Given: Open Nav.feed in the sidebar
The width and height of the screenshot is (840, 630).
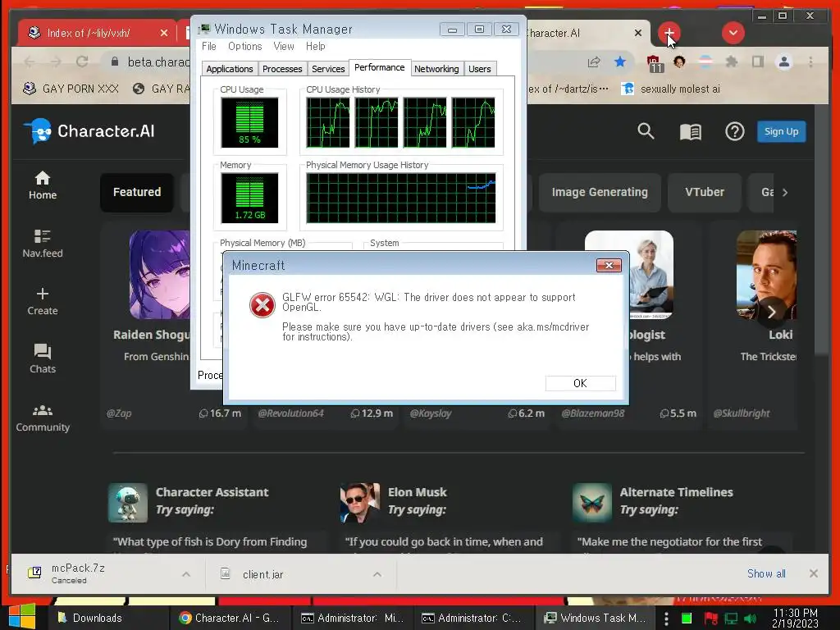Looking at the screenshot, I should click(43, 244).
